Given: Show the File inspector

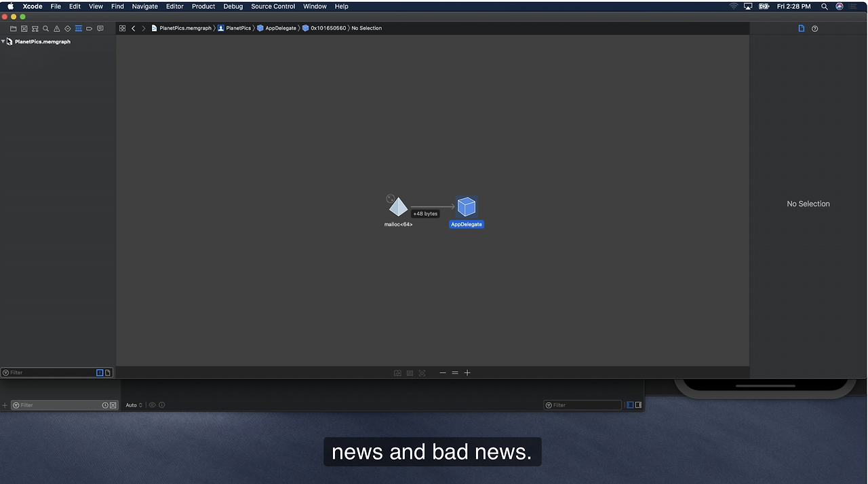Looking at the screenshot, I should click(801, 29).
